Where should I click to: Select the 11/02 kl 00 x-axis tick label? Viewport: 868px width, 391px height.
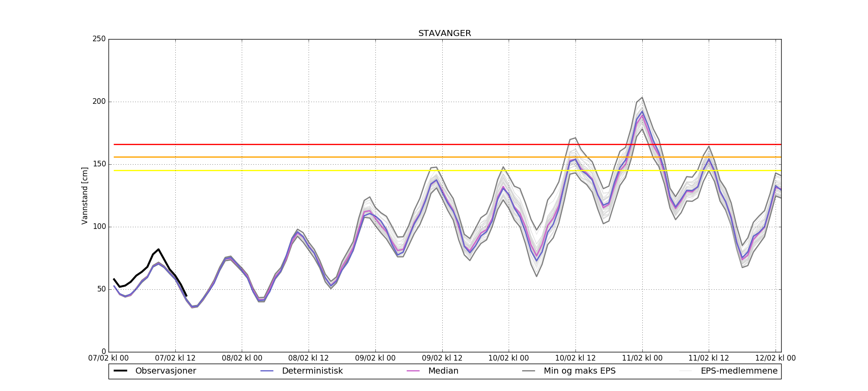tap(642, 358)
